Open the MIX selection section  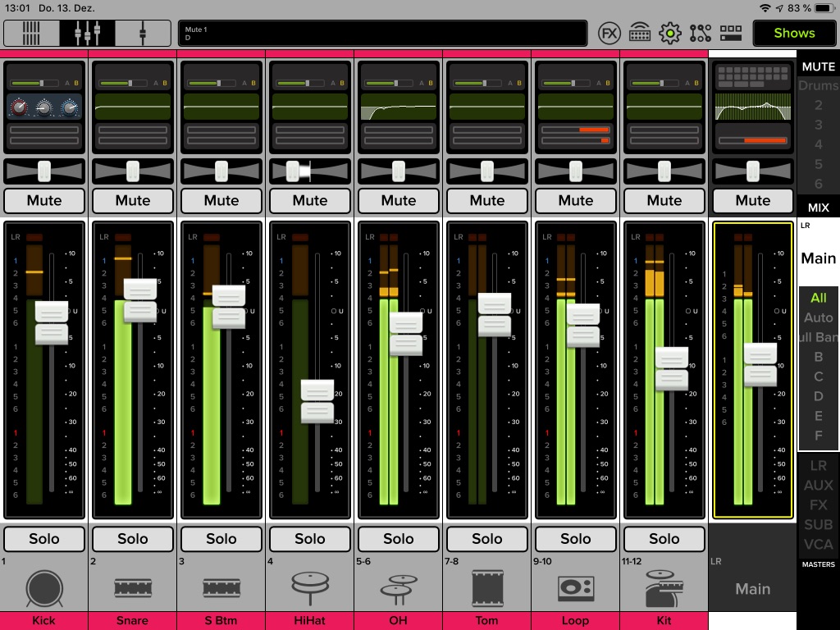817,207
